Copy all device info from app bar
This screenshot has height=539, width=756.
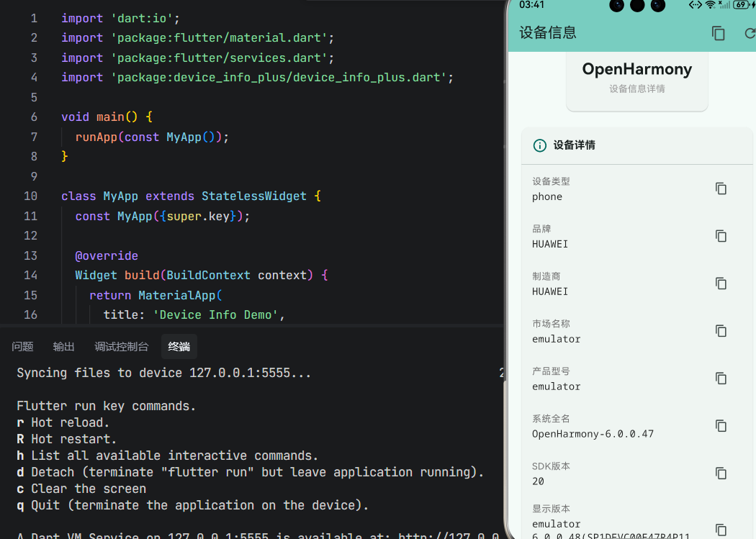coord(719,33)
